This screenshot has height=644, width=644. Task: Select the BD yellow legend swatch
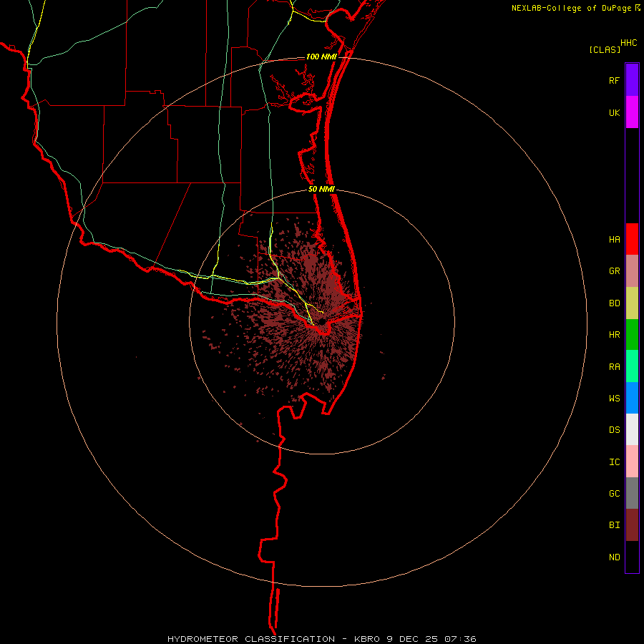click(x=632, y=303)
